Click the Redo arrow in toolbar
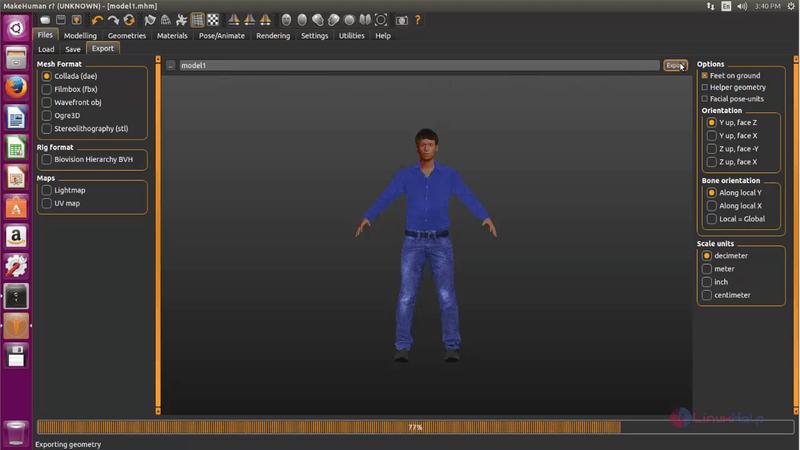Image resolution: width=800 pixels, height=450 pixels. 113,19
